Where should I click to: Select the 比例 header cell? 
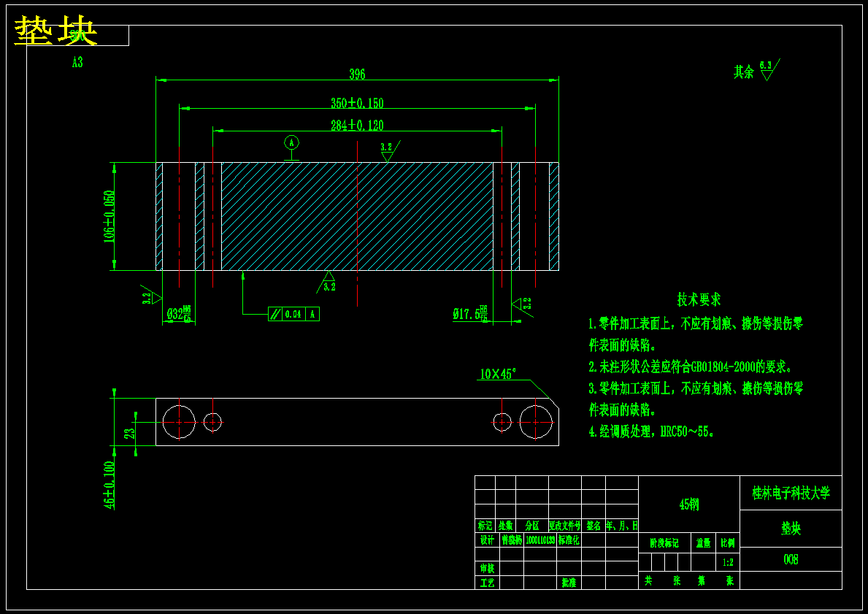click(728, 543)
